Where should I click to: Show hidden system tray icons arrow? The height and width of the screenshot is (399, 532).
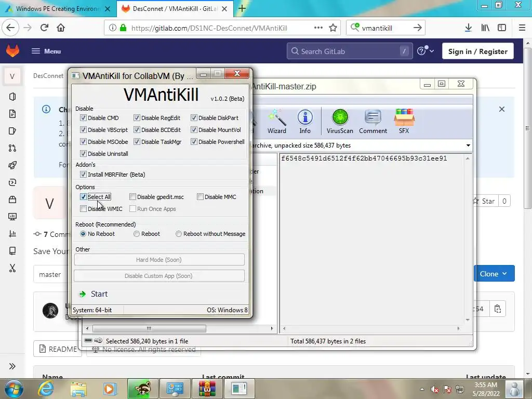[422, 389]
